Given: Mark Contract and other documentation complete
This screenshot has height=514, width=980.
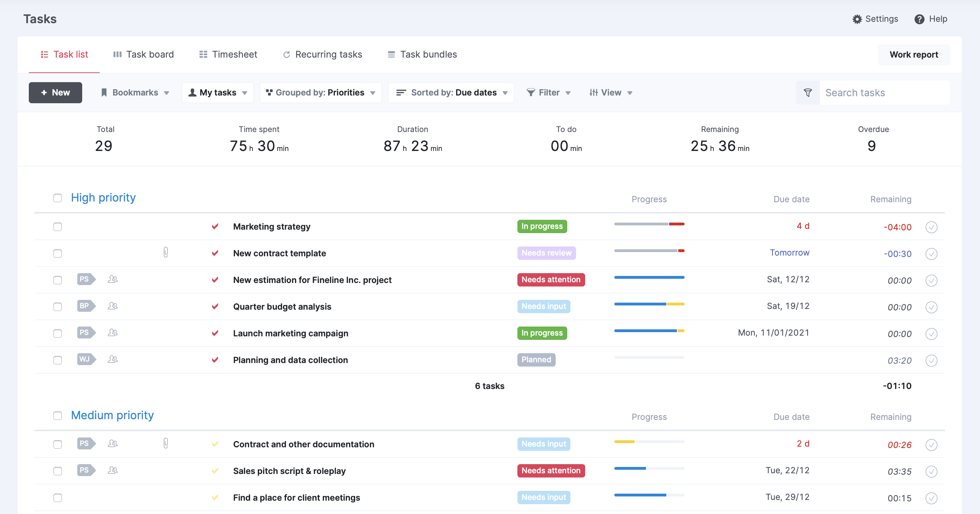Looking at the screenshot, I should pyautogui.click(x=931, y=444).
